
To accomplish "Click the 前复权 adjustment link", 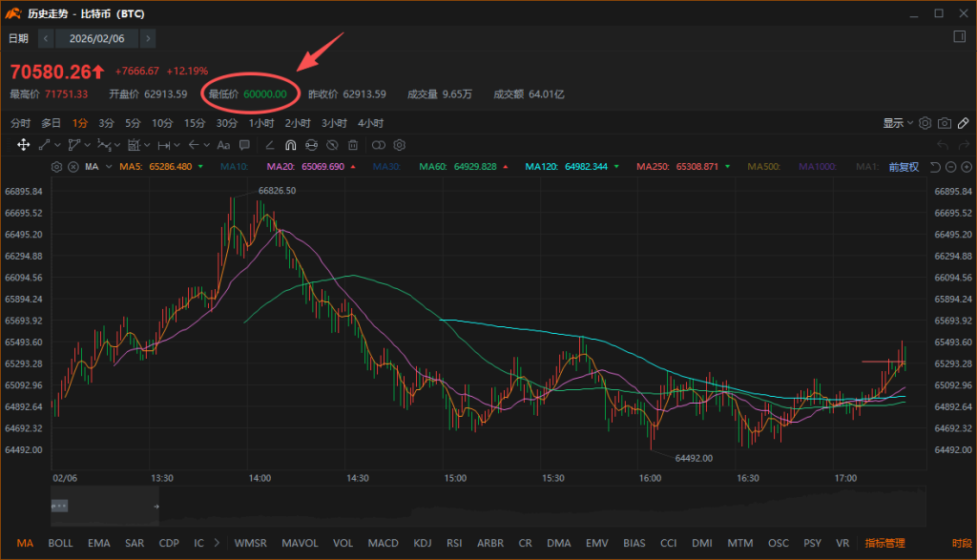I will coord(903,167).
